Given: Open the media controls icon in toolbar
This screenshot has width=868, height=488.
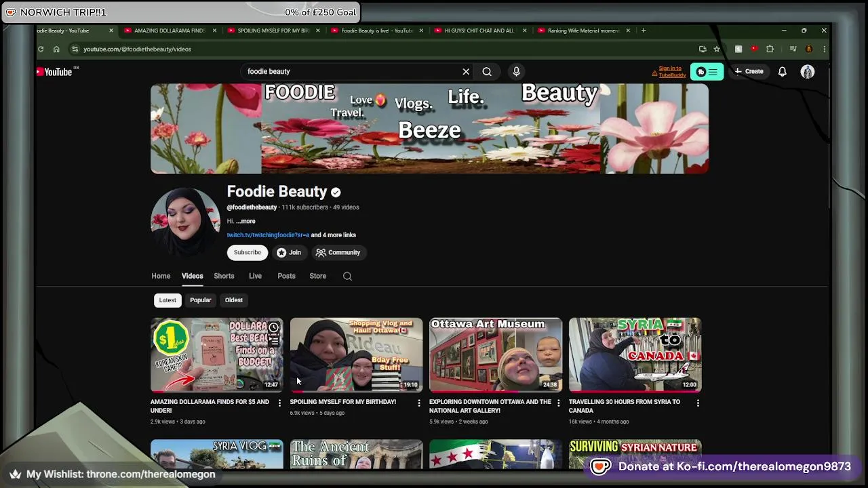Looking at the screenshot, I should (x=793, y=49).
